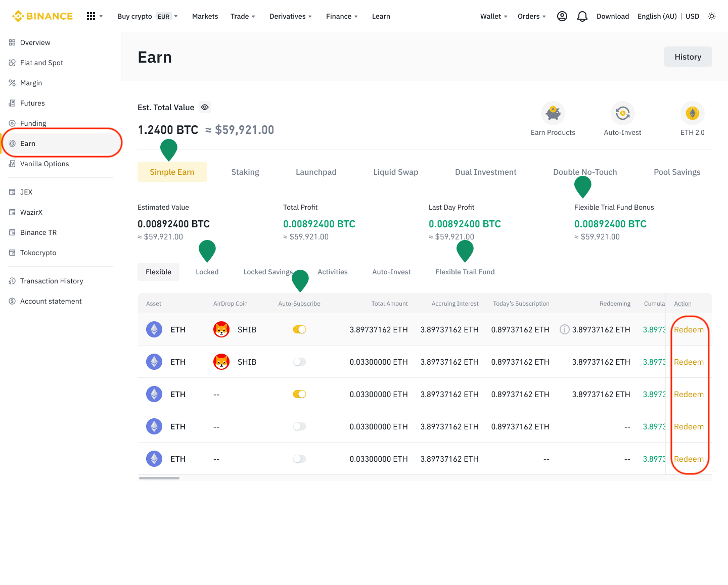Switch to the Launchpad tab
Viewport: 728px width, 585px height.
(x=316, y=172)
